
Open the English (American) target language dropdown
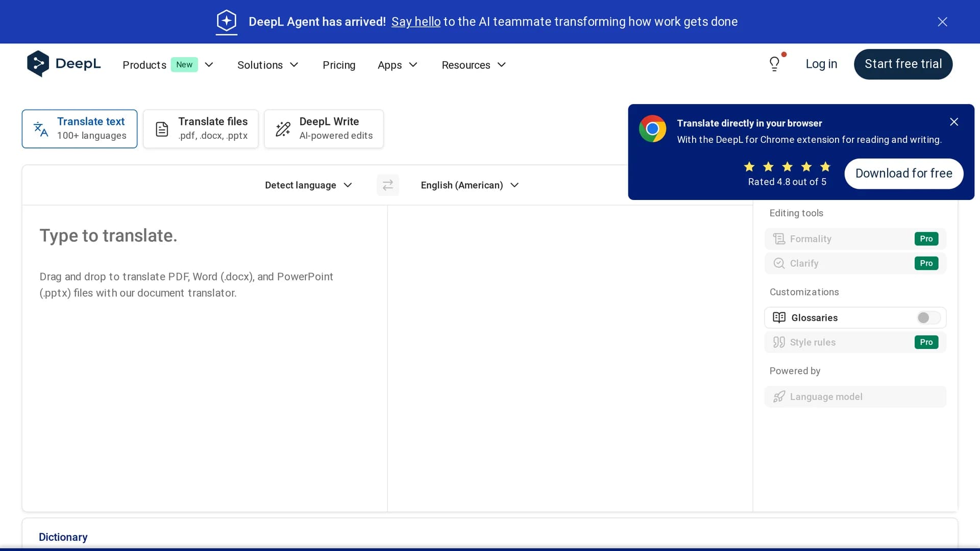click(x=470, y=185)
